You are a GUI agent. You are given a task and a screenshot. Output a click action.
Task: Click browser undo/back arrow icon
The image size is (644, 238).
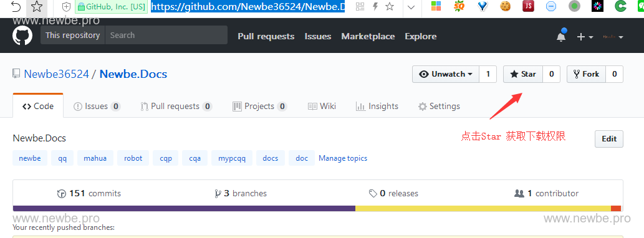point(15,7)
